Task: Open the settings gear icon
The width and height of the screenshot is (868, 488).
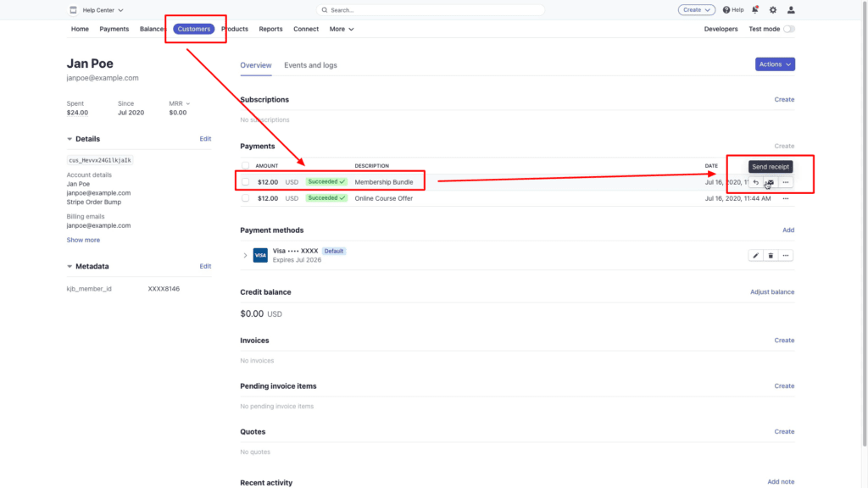Action: [773, 10]
